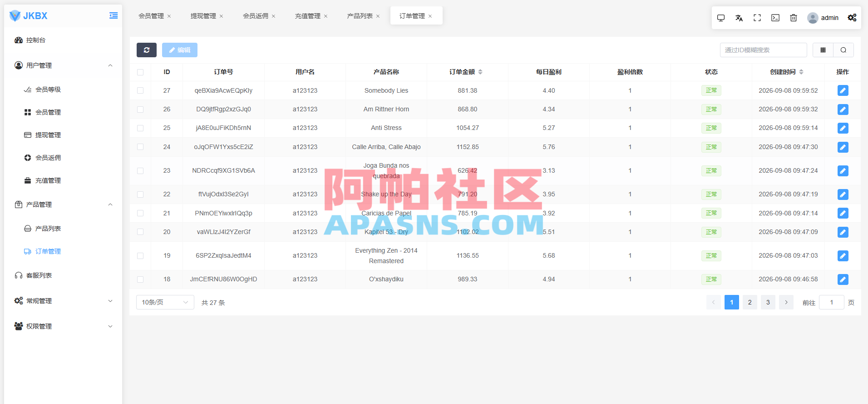Click the refresh table button

pyautogui.click(x=147, y=50)
